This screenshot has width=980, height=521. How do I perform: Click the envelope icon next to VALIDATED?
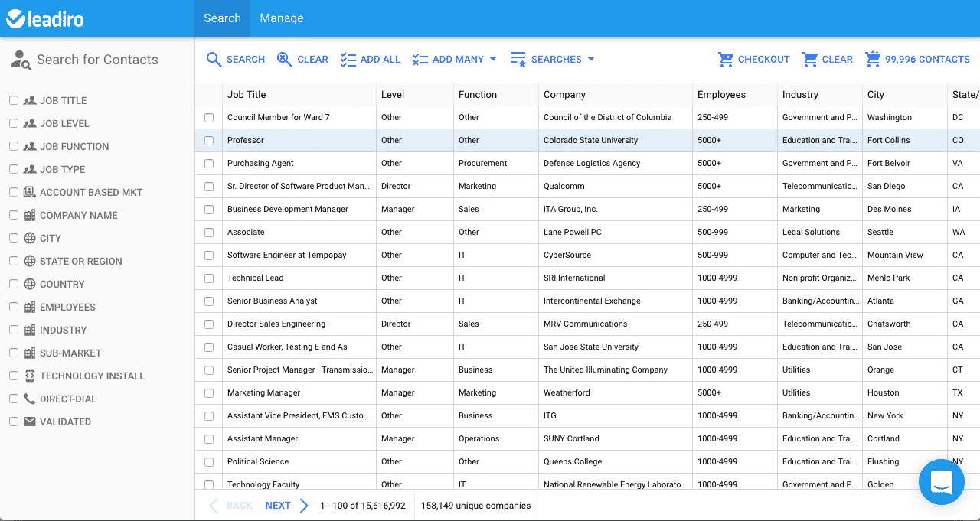click(x=30, y=422)
